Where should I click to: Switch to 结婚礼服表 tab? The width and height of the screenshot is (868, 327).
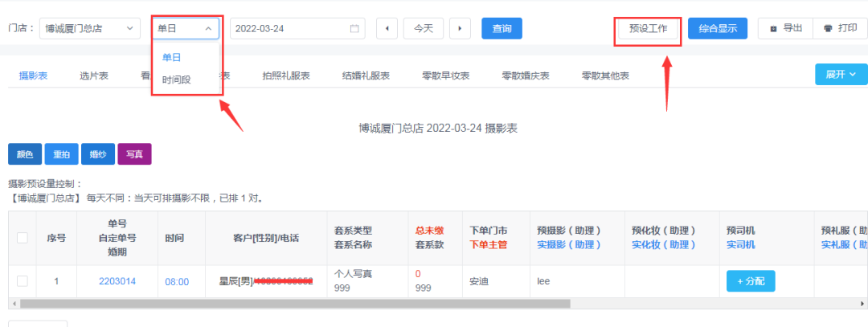click(366, 76)
